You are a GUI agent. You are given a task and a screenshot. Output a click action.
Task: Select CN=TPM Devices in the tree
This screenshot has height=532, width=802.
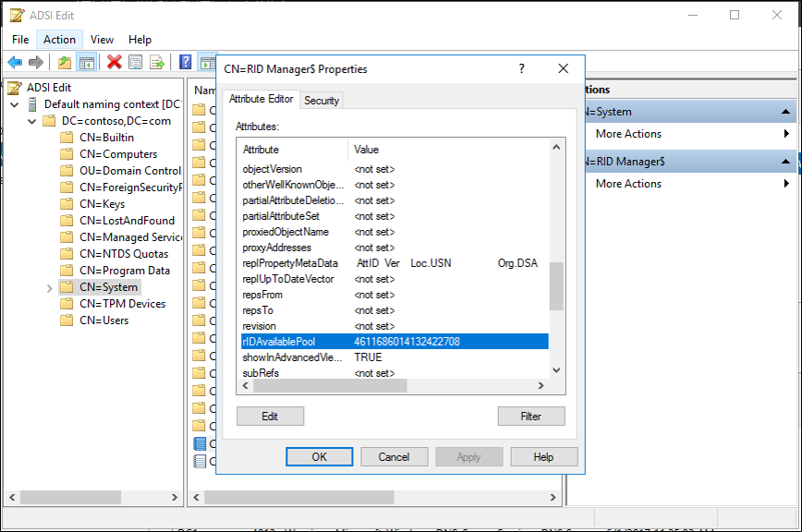[x=123, y=304]
